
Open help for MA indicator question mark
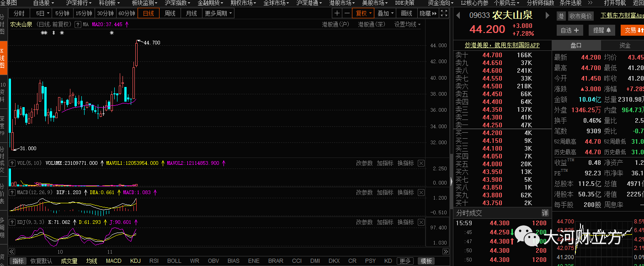pyautogui.click(x=79, y=24)
